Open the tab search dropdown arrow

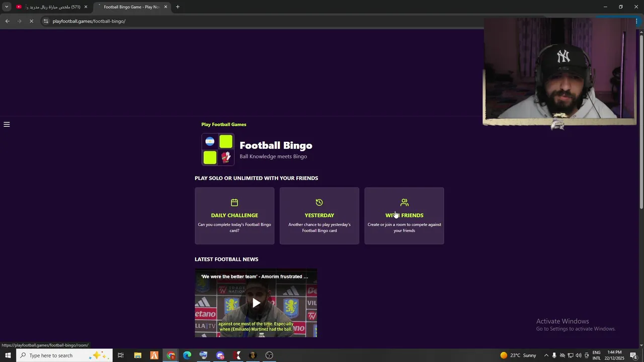coord(7,7)
